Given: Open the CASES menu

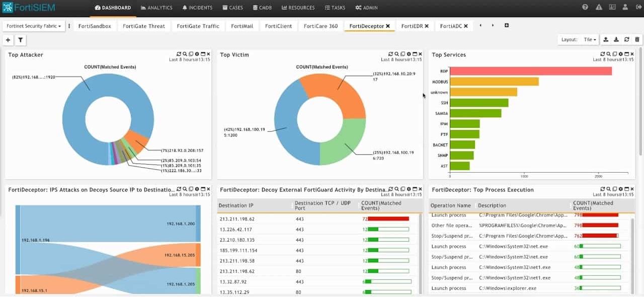Looking at the screenshot, I should tap(232, 8).
